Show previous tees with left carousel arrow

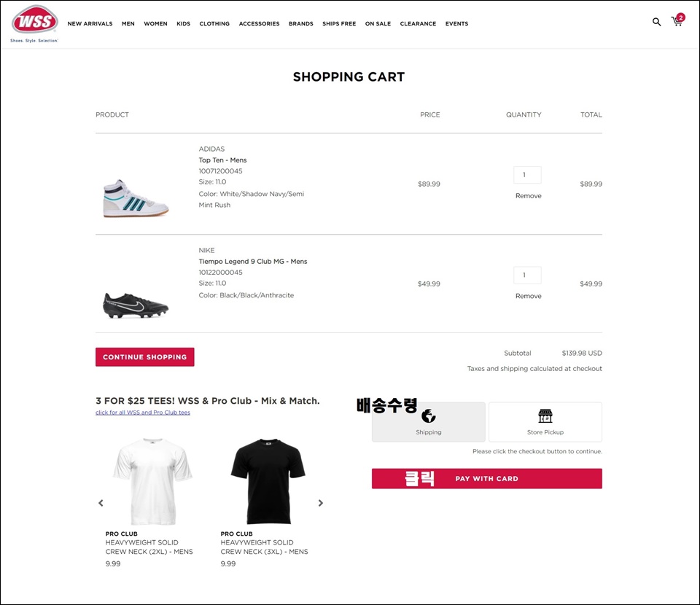point(101,503)
